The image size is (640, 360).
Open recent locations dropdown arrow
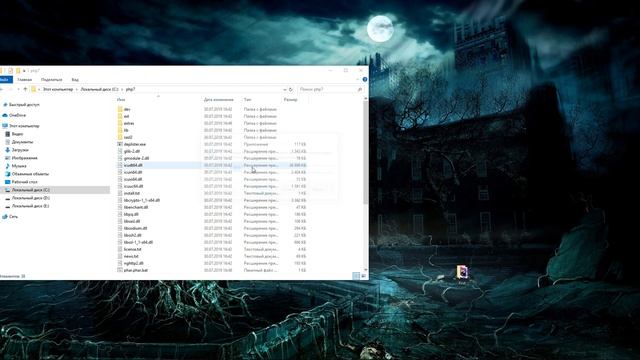tap(18, 89)
